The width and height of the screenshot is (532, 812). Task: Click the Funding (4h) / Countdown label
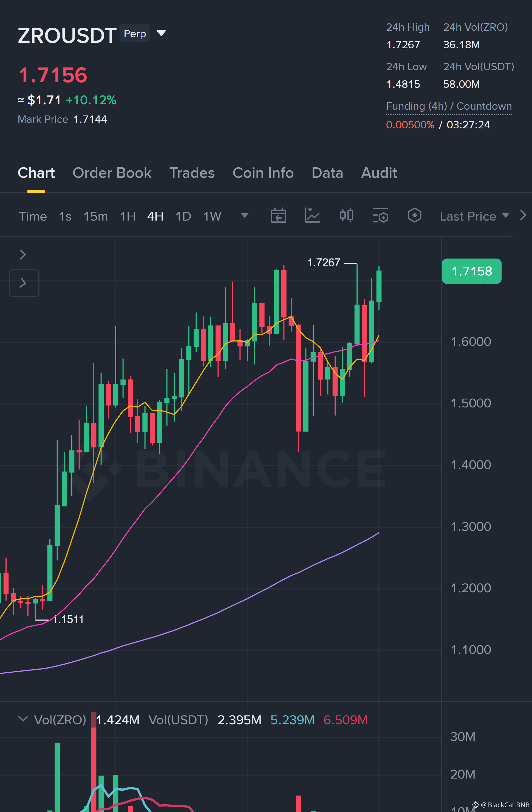[449, 106]
